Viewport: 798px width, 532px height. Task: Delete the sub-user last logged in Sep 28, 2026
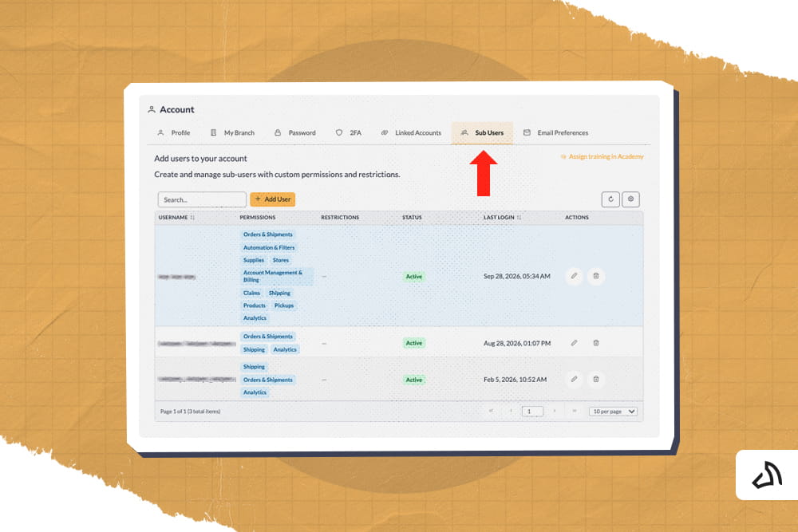coord(596,276)
